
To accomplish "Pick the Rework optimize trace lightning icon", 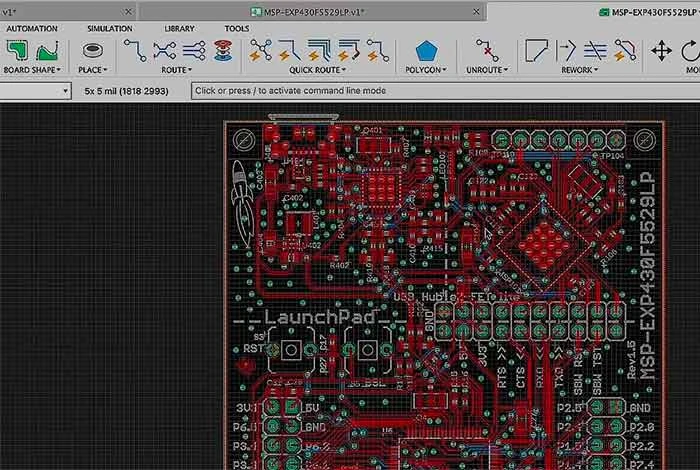I will pyautogui.click(x=625, y=50).
